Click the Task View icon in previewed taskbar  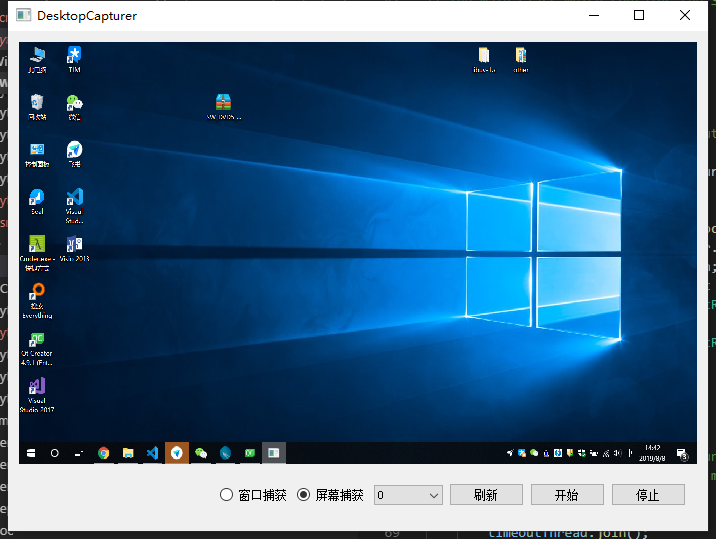[79, 453]
